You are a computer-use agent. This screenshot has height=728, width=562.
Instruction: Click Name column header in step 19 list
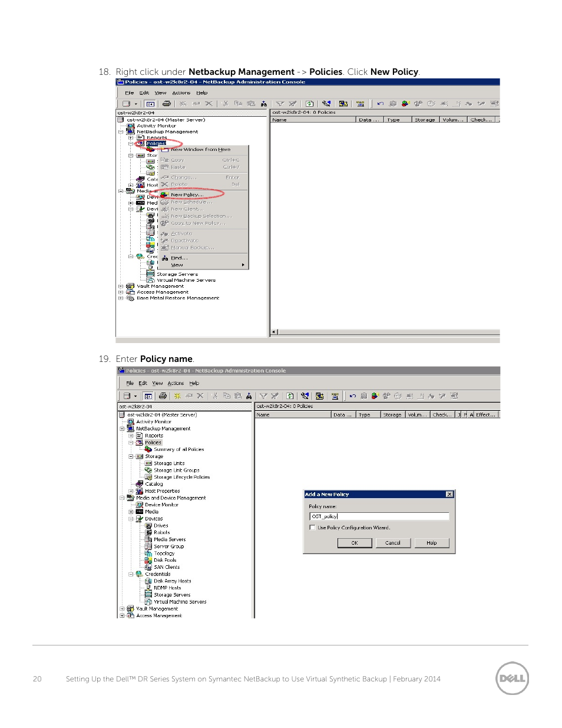[x=293, y=415]
